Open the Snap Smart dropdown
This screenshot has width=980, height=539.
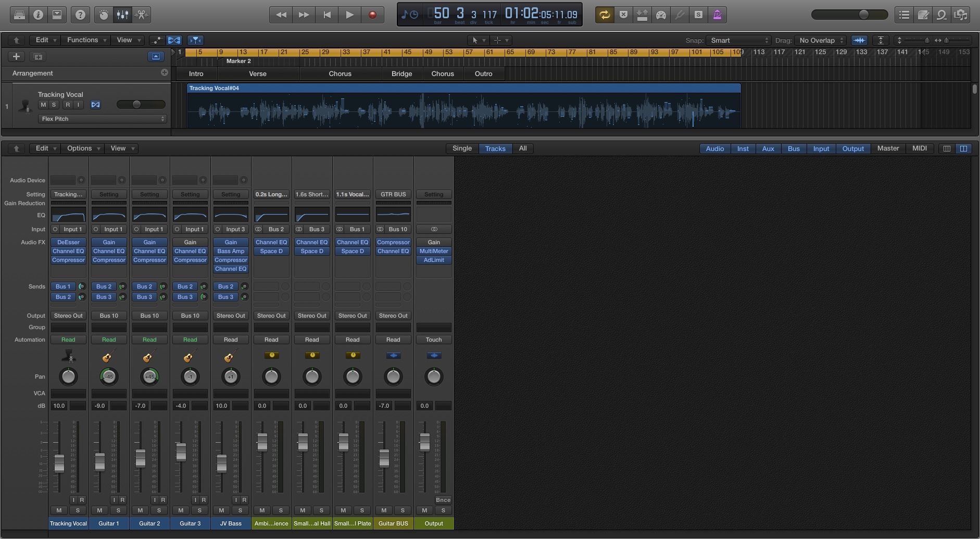(x=738, y=40)
